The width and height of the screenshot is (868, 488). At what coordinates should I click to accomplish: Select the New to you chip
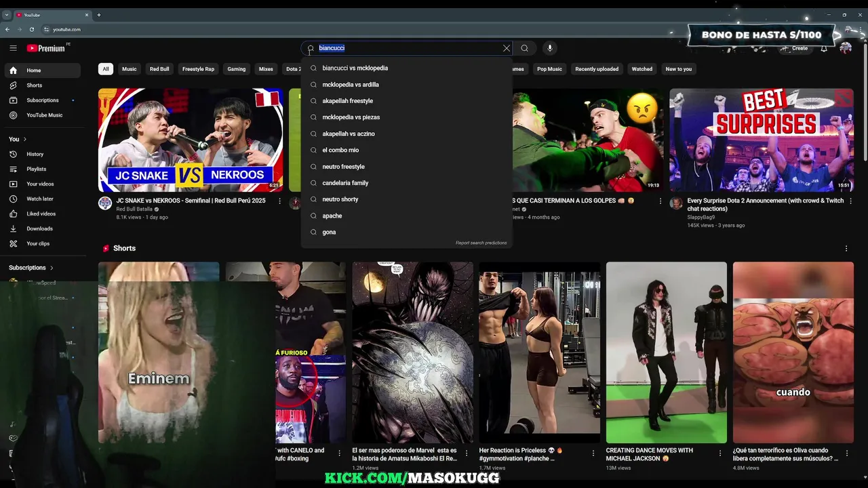(x=679, y=69)
